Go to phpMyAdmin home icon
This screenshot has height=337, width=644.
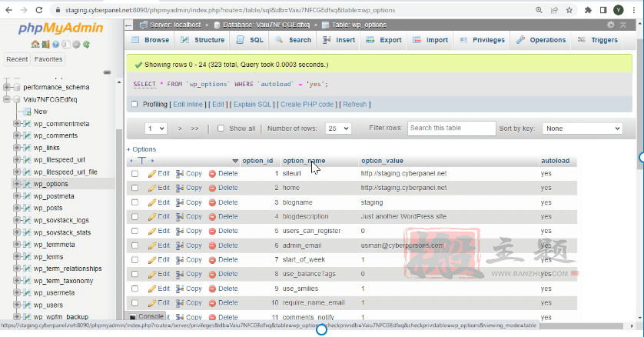(x=35, y=45)
